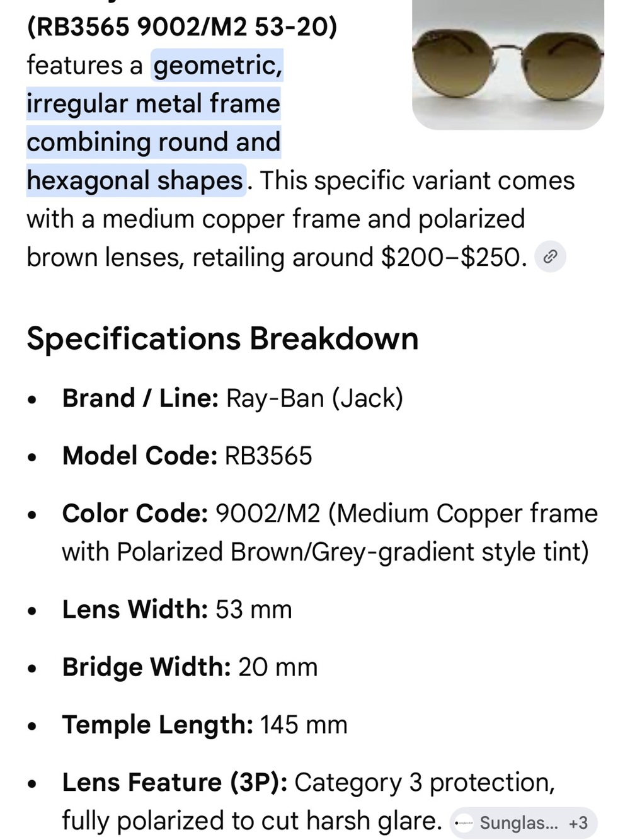The width and height of the screenshot is (630, 840).
Task: Click the small source favicon in the chip
Action: click(464, 822)
